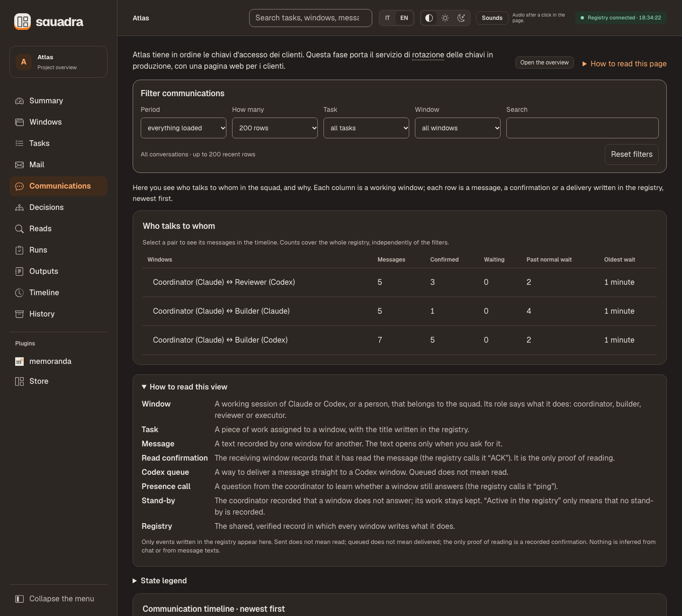
Task: Open the Summary gauge icon
Action: (19, 101)
